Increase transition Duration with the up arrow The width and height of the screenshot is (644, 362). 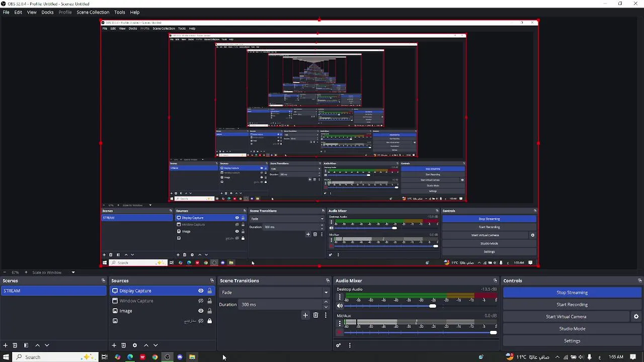click(326, 302)
